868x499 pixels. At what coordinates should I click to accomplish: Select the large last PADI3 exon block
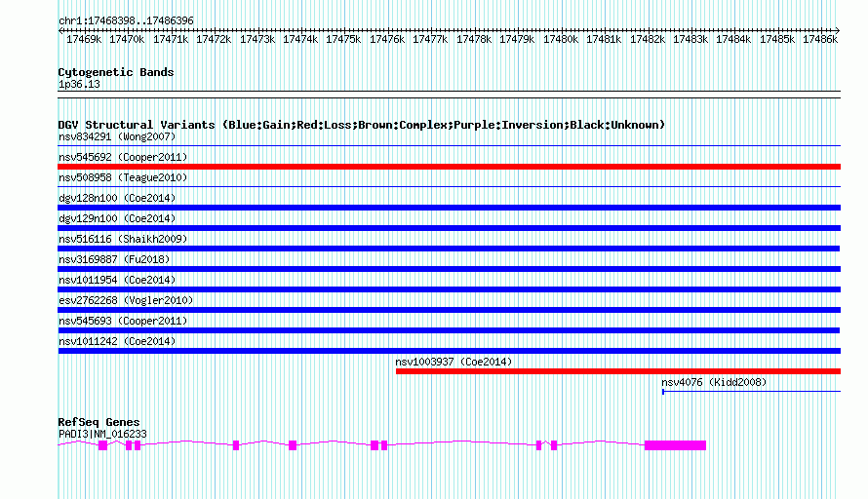click(675, 445)
